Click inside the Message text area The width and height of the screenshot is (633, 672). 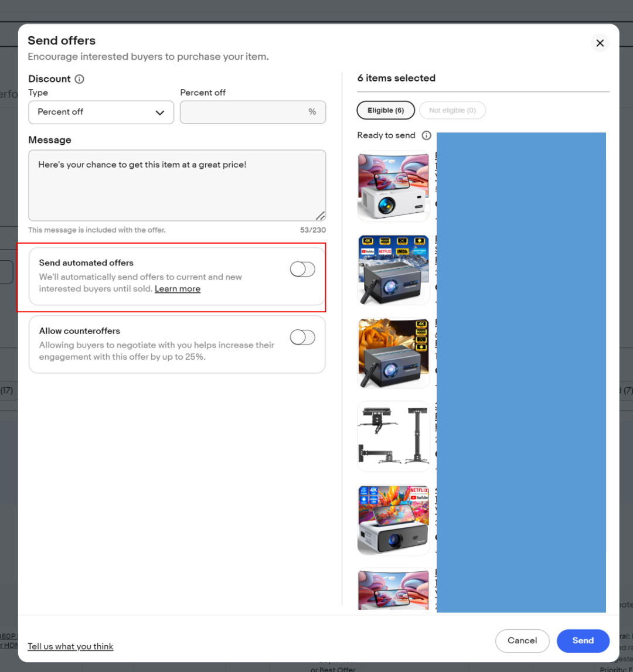(x=177, y=186)
